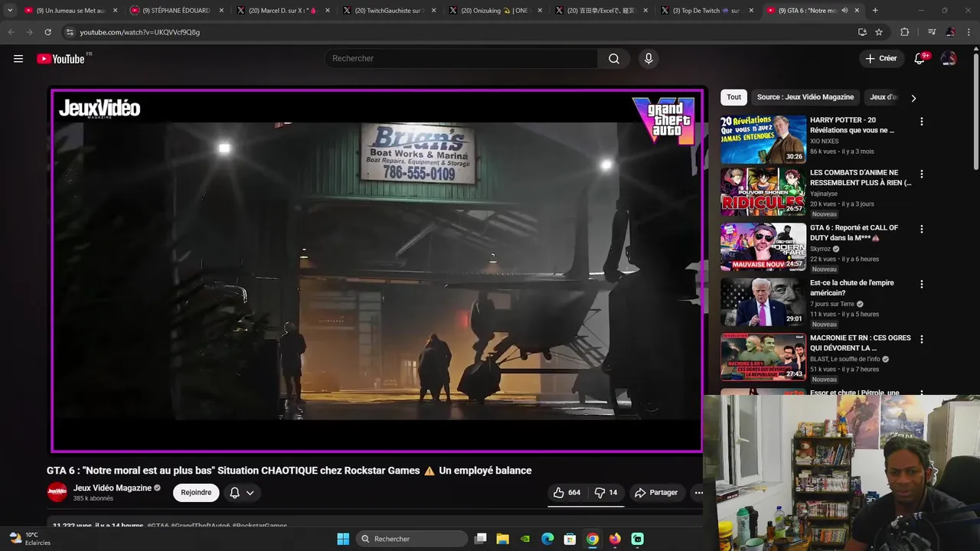Open a new browser tab
The height and width of the screenshot is (551, 980).
pos(875,11)
